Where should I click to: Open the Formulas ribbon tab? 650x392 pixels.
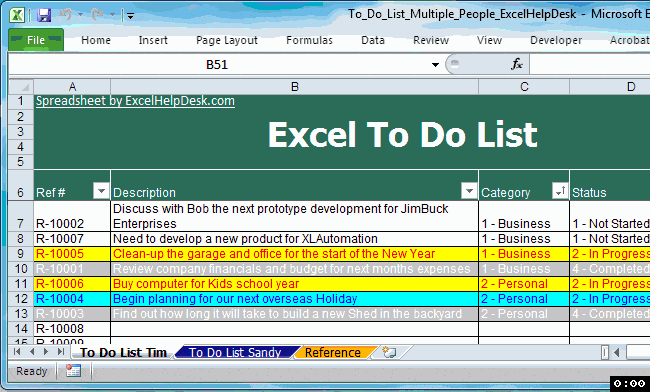coord(309,40)
